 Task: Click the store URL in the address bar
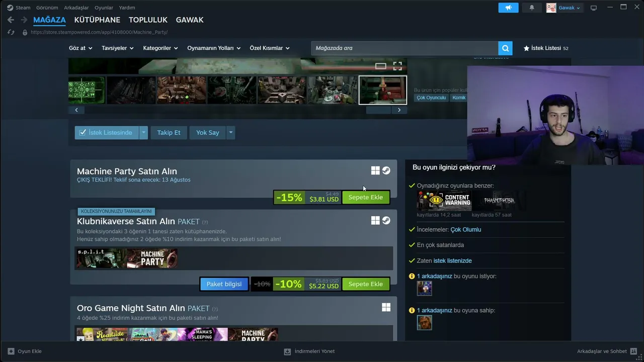point(99,32)
